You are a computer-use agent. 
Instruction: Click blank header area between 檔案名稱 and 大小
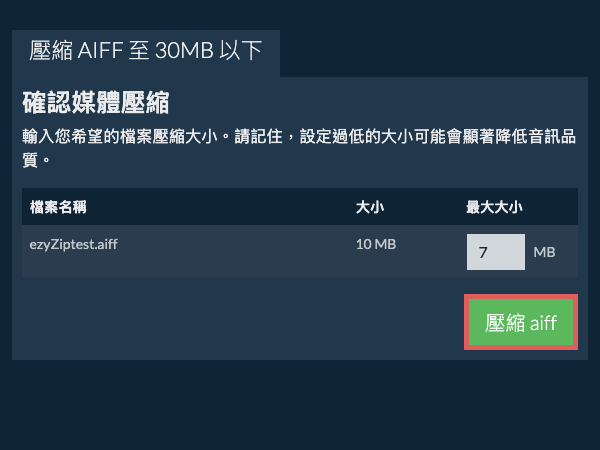click(x=230, y=208)
